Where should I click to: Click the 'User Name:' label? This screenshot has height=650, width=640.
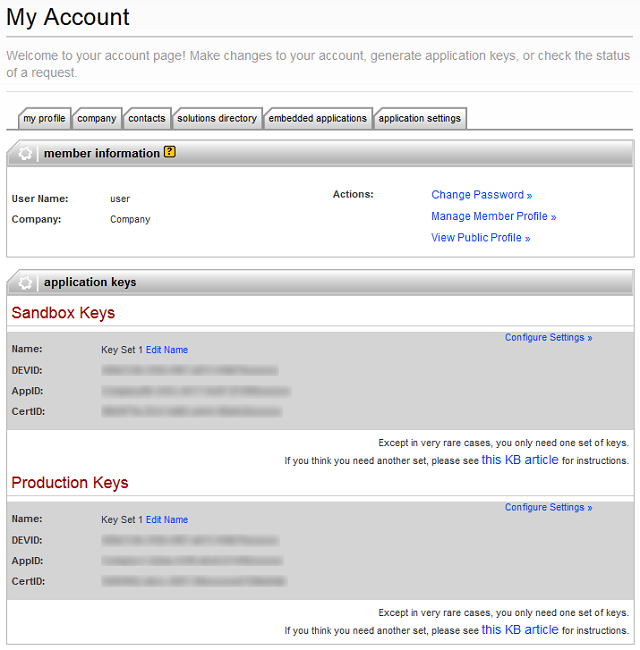tap(40, 199)
